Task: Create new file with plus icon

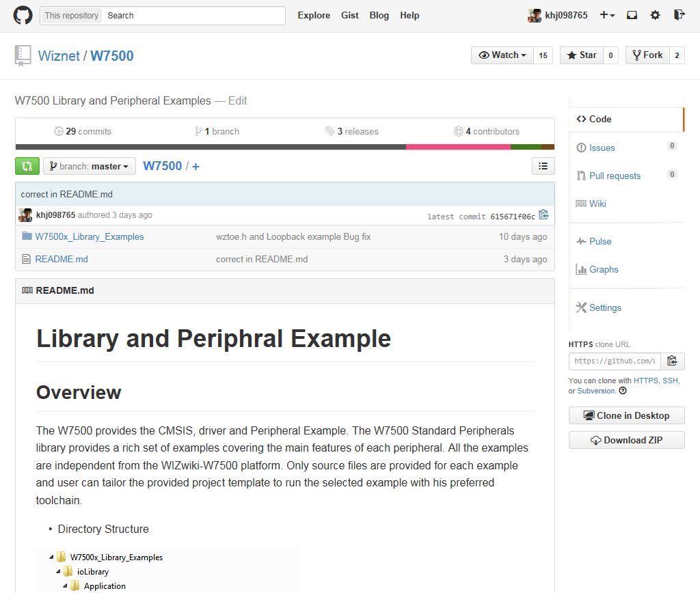Action: coord(196,167)
